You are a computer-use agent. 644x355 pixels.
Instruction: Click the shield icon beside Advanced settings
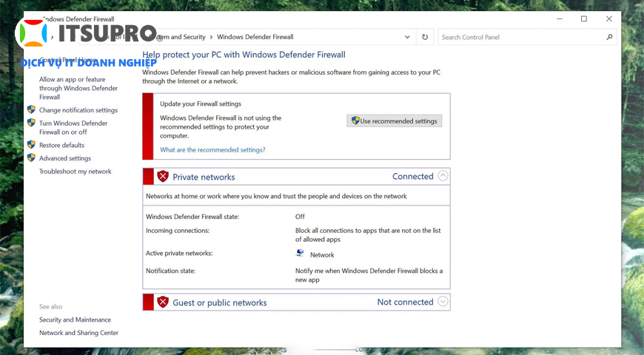pyautogui.click(x=31, y=158)
